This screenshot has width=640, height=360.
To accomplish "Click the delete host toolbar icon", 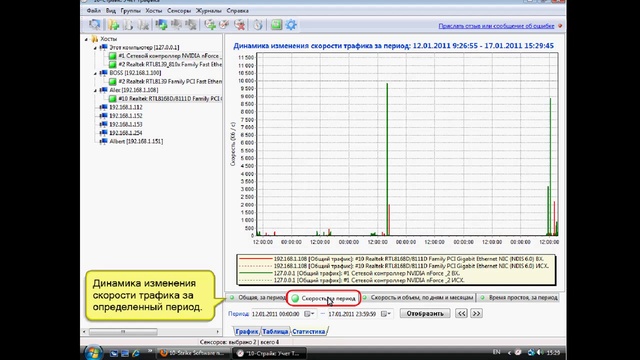I will point(191,25).
